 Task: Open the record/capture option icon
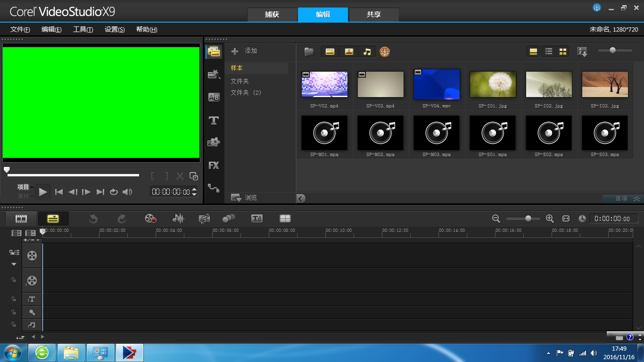[x=150, y=218]
